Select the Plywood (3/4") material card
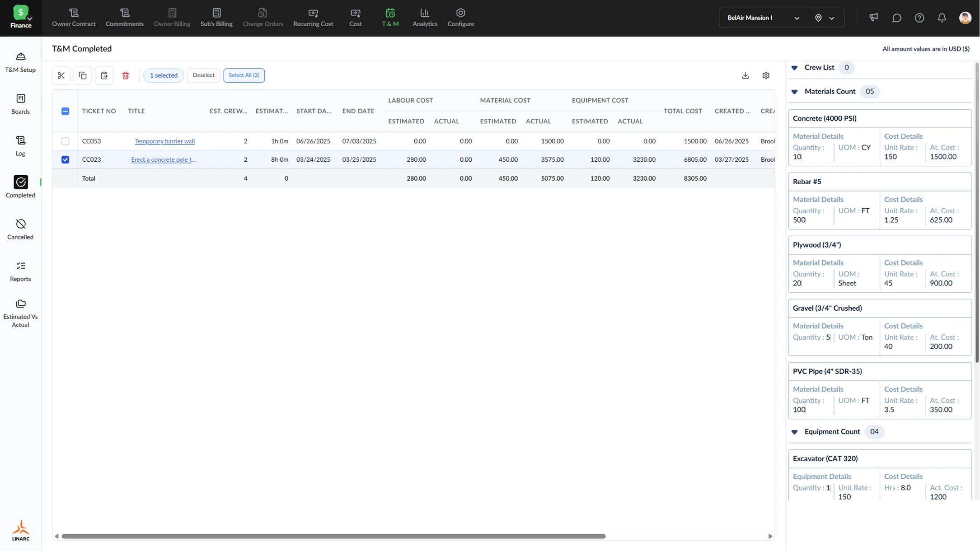980x551 pixels. pyautogui.click(x=880, y=264)
